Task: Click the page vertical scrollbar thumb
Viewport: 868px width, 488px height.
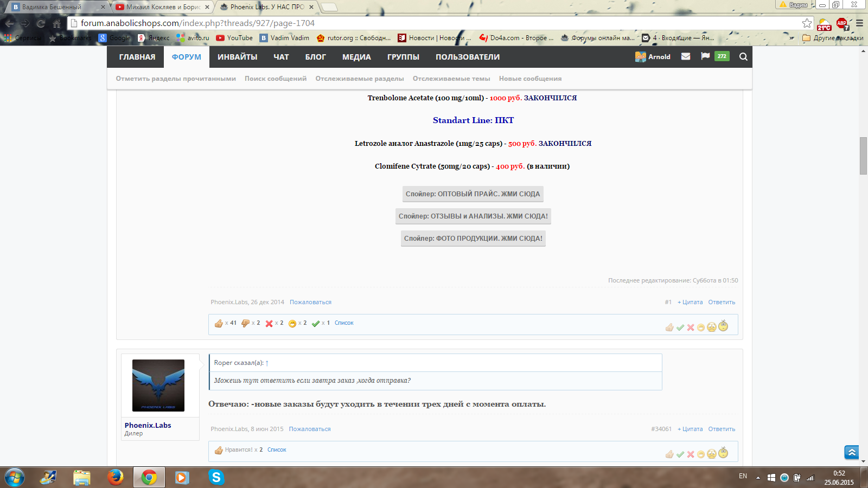Action: tap(863, 156)
